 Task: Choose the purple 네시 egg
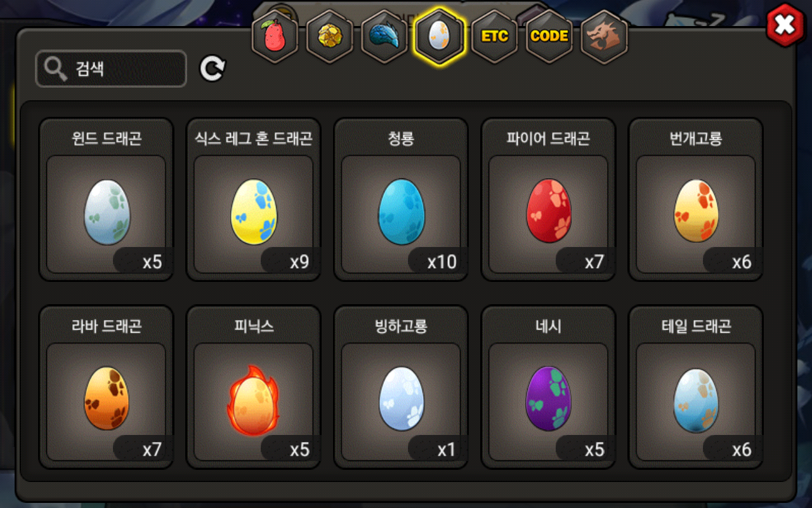548,387
